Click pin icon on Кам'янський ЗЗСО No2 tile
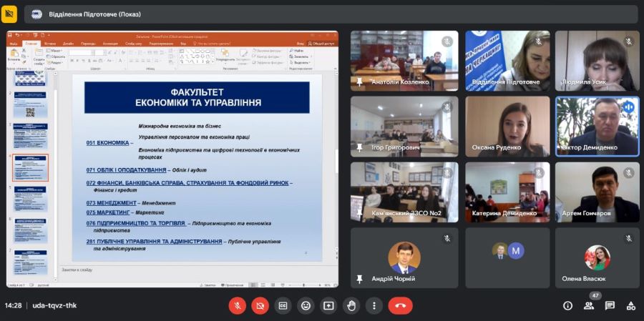 359,213
